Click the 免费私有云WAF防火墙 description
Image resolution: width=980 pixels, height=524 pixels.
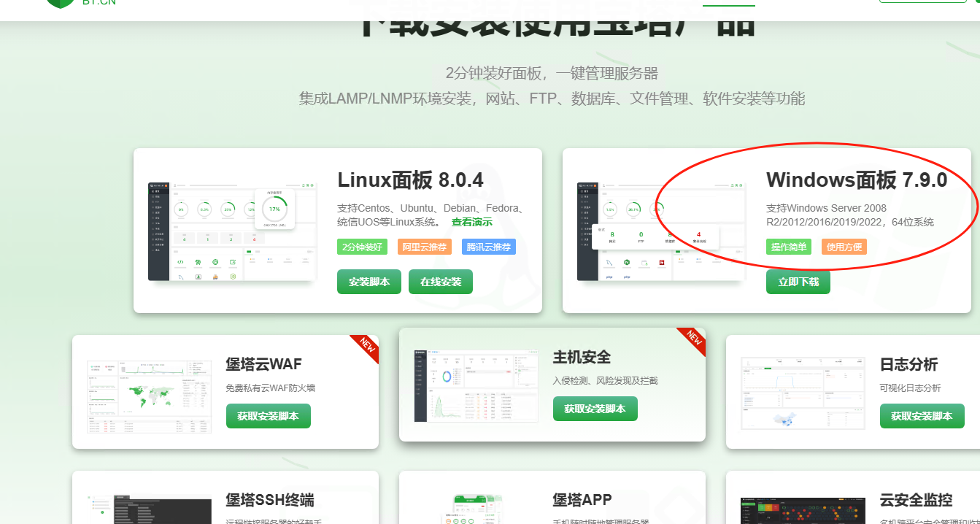(x=270, y=388)
